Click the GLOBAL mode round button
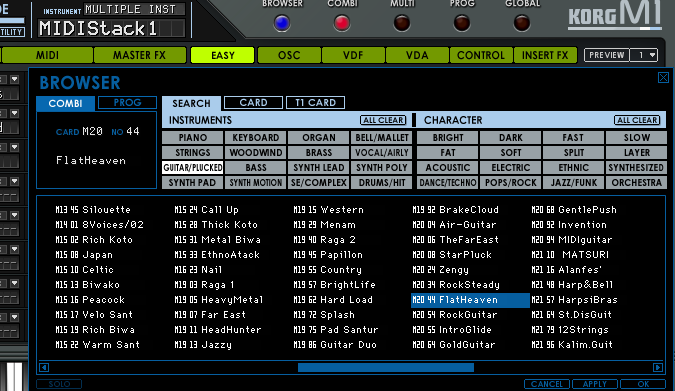Image resolution: width=675 pixels, height=391 pixels. pos(521,23)
